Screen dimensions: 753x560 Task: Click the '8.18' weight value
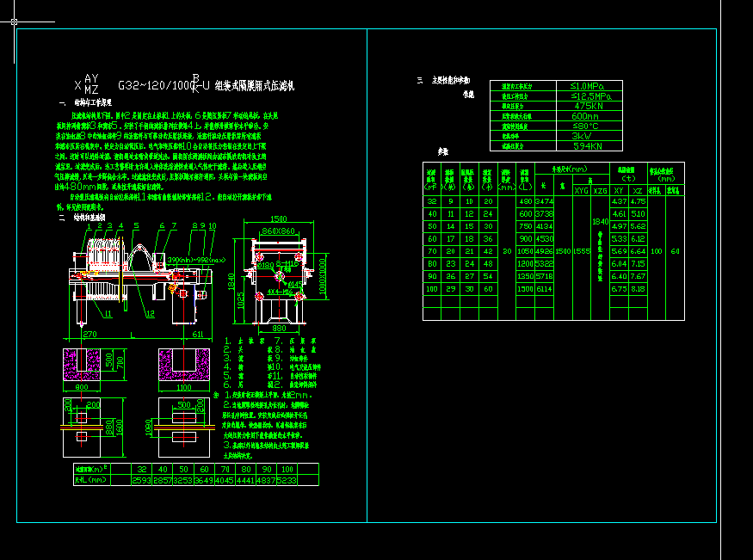[638, 289]
